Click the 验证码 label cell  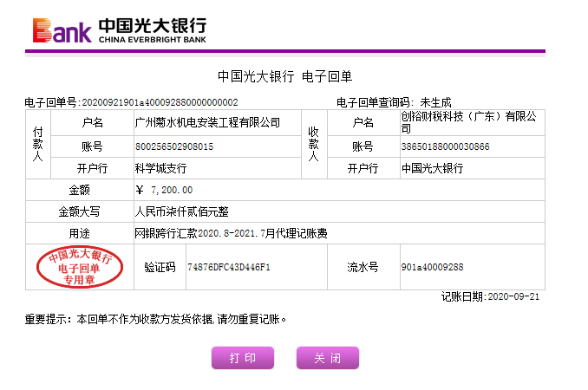160,267
